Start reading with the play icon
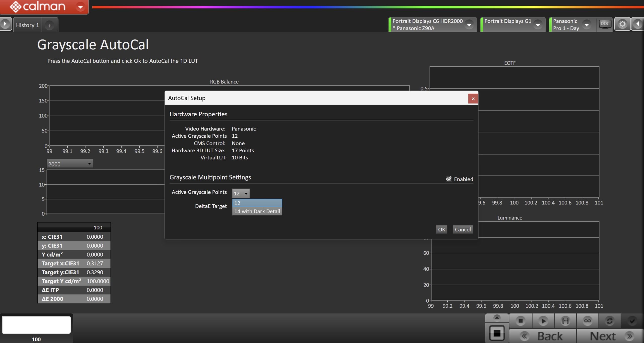 (543, 321)
